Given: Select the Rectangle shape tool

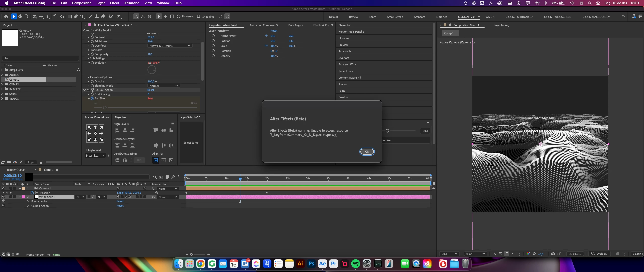Looking at the screenshot, I should click(x=69, y=17).
